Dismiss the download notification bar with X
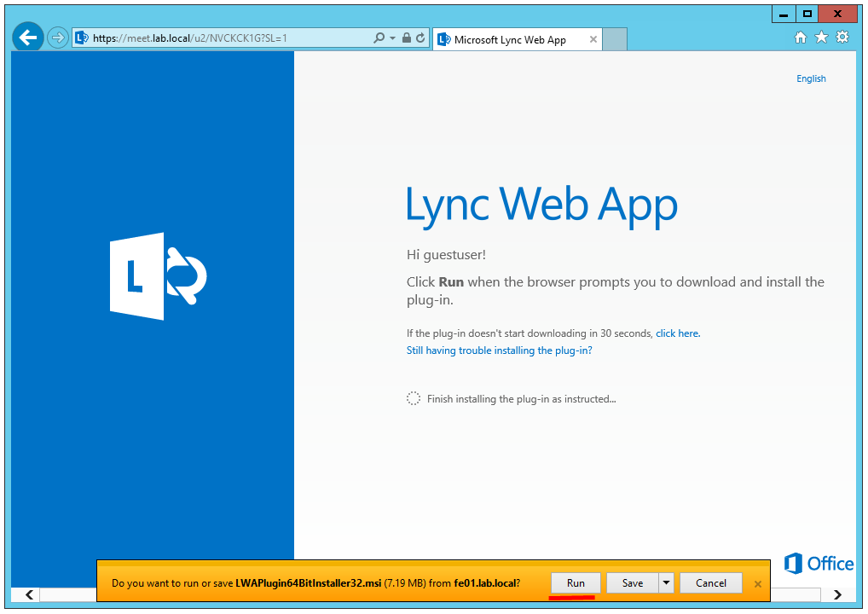Screen dimensions: 868x614 (758, 583)
